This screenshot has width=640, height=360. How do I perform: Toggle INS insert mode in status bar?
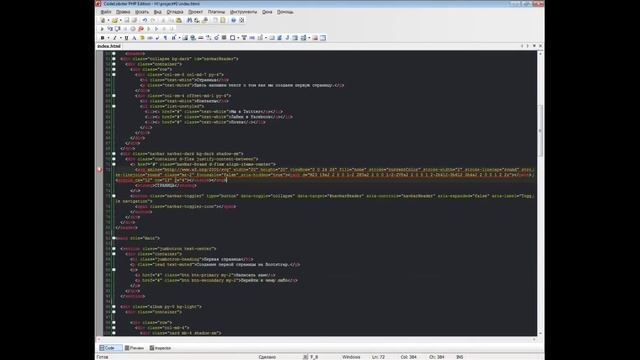[x=459, y=357]
